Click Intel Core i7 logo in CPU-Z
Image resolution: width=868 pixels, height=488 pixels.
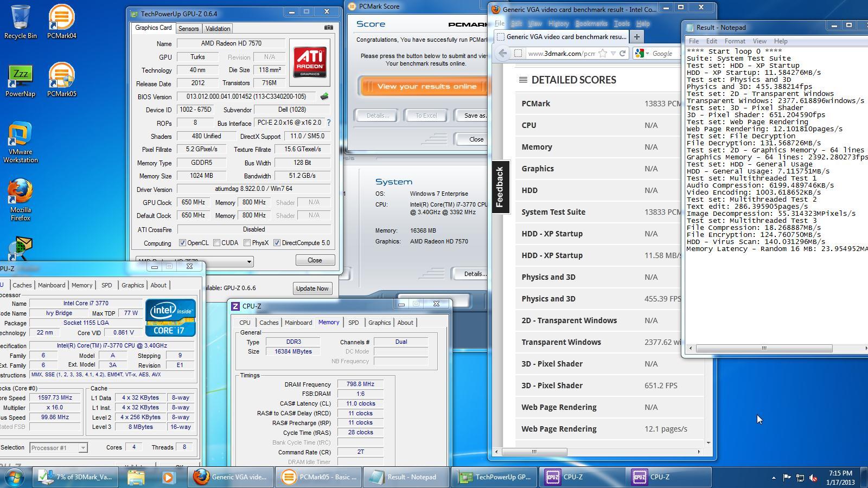170,317
